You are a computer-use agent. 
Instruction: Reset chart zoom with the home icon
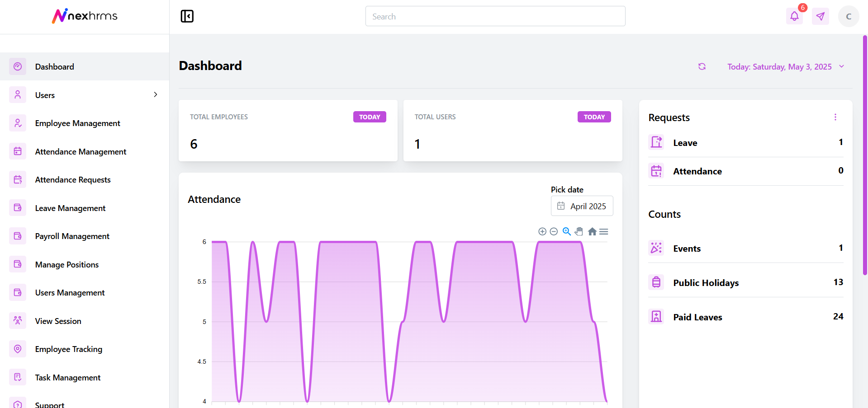click(x=592, y=231)
